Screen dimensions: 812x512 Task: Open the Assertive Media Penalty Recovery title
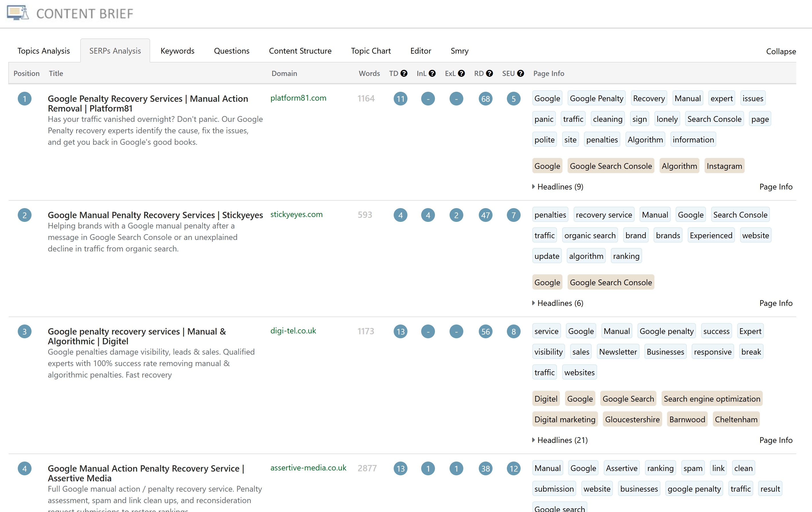[146, 473]
